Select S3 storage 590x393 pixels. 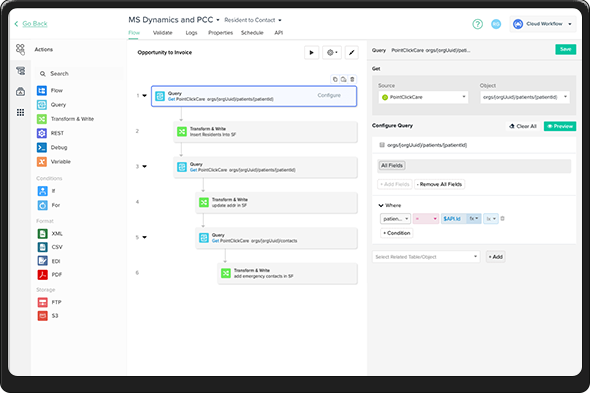pos(48,315)
